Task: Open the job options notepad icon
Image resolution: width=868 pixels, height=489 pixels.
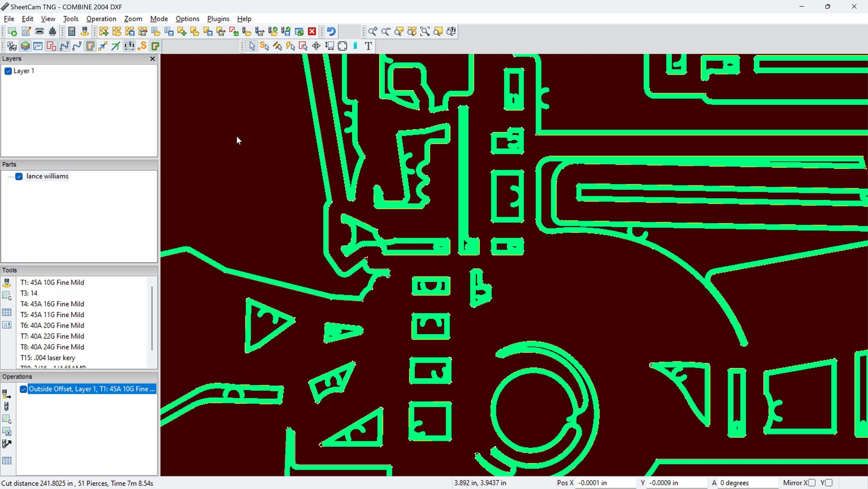Action: 26,32
